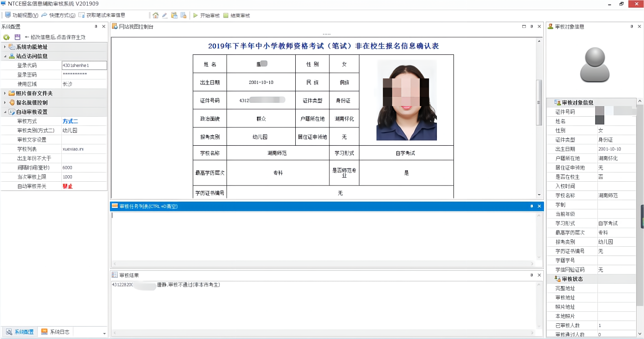Click the 出生日期 value 2001-10-10 on the right
This screenshot has height=339, width=644.
tap(617, 149)
